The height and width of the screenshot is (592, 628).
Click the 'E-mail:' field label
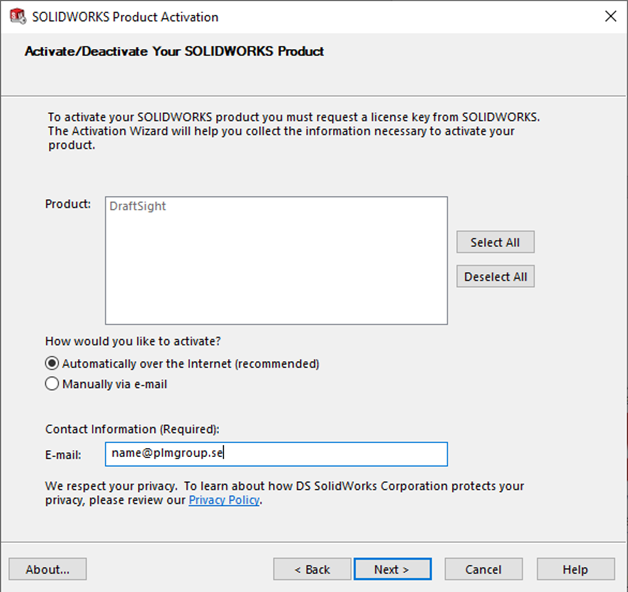pos(63,455)
